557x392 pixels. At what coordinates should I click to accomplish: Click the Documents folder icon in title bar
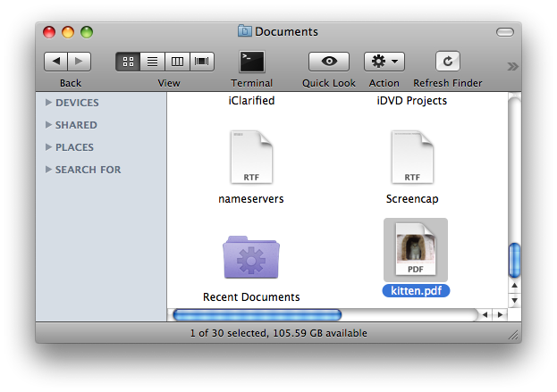(x=244, y=31)
